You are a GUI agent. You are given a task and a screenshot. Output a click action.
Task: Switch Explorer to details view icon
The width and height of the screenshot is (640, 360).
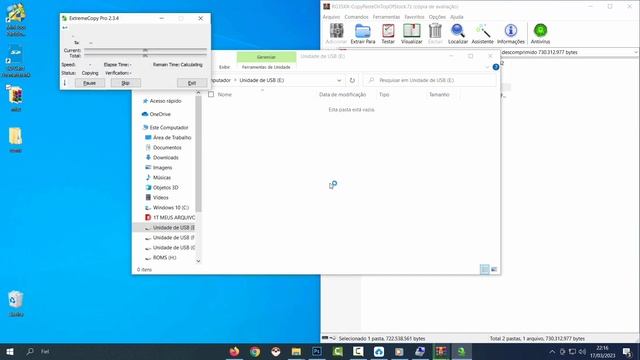coord(484,269)
